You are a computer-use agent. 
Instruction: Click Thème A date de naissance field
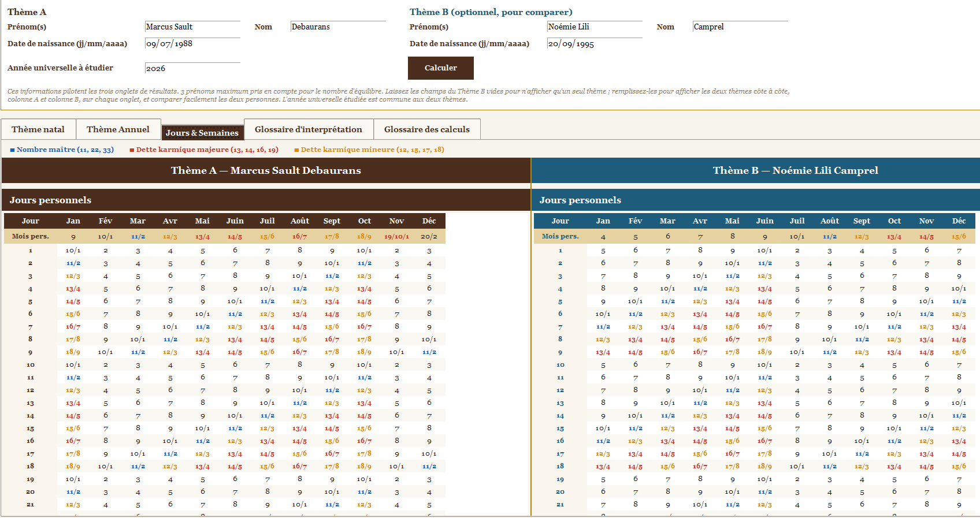[192, 44]
